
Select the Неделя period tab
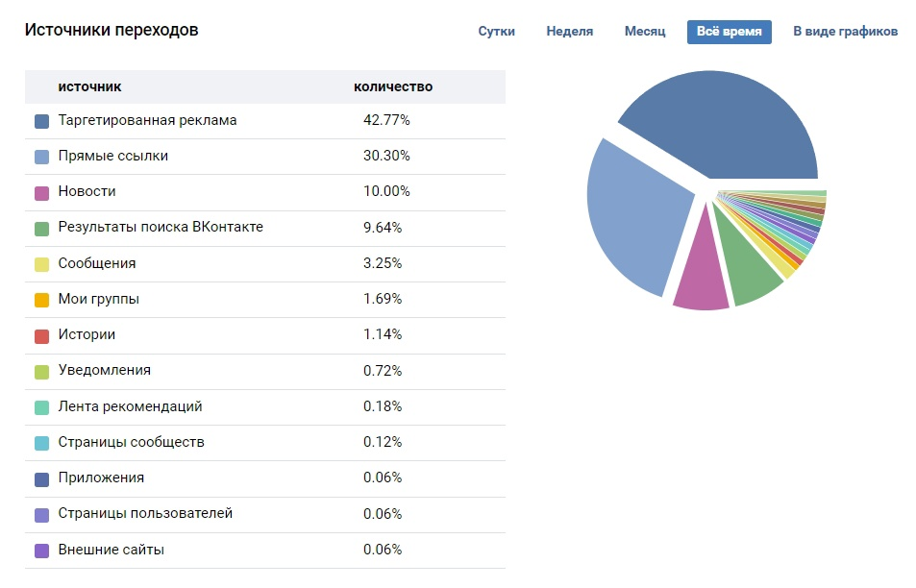coord(569,32)
